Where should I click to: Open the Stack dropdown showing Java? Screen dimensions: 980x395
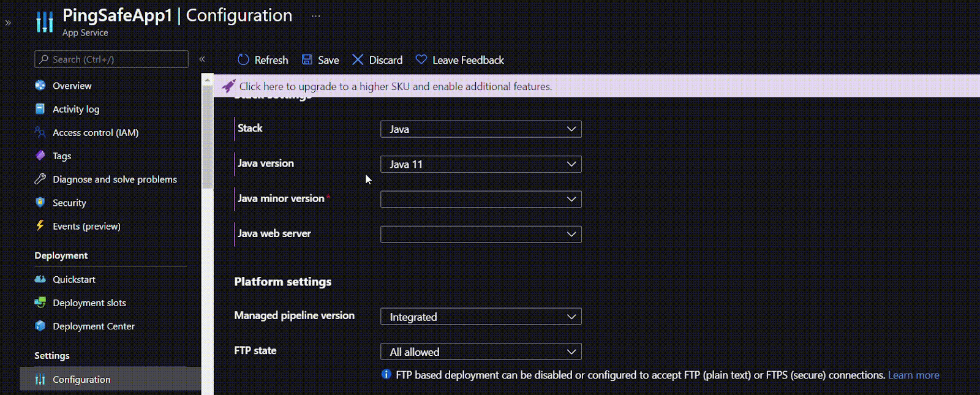tap(481, 129)
